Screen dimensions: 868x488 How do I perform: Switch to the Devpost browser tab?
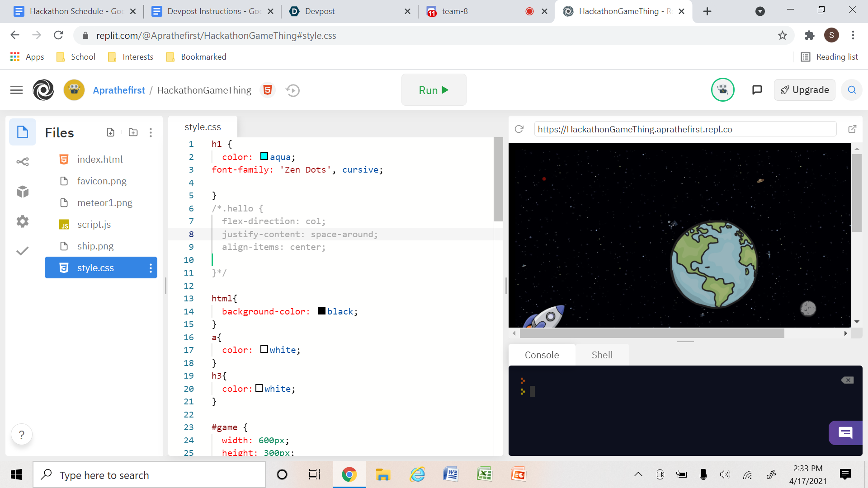[320, 11]
